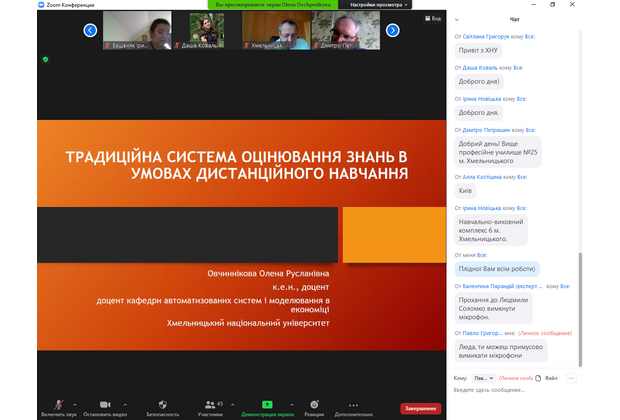The image size is (620, 420).
Task: Open Дополнительно three-dots menu
Action: (x=353, y=404)
